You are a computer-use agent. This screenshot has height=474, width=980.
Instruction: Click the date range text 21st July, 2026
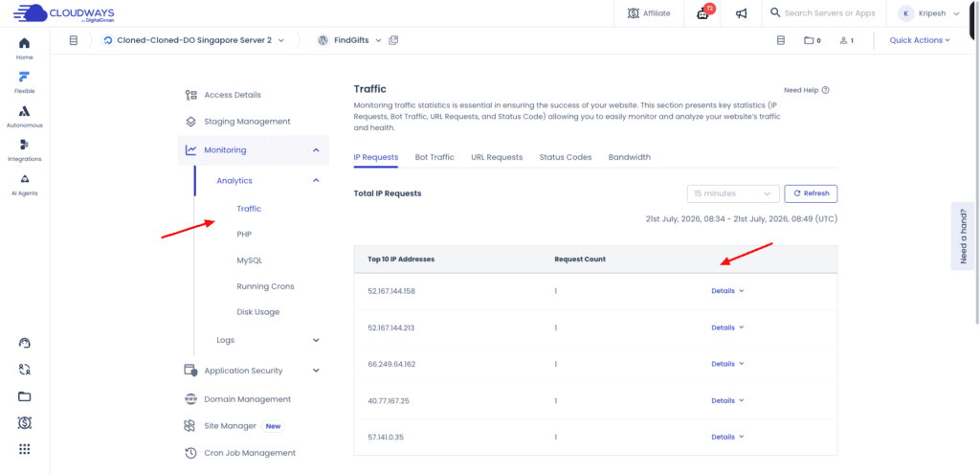click(742, 219)
